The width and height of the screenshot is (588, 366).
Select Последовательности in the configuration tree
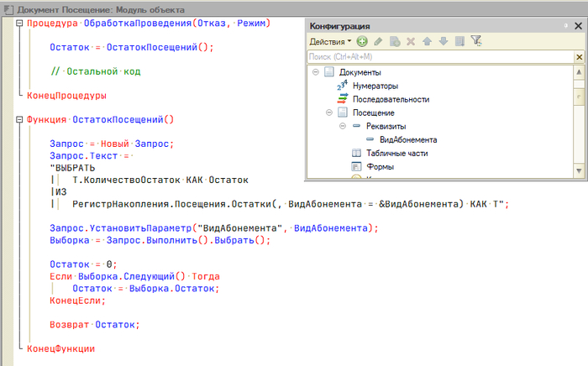pyautogui.click(x=391, y=99)
